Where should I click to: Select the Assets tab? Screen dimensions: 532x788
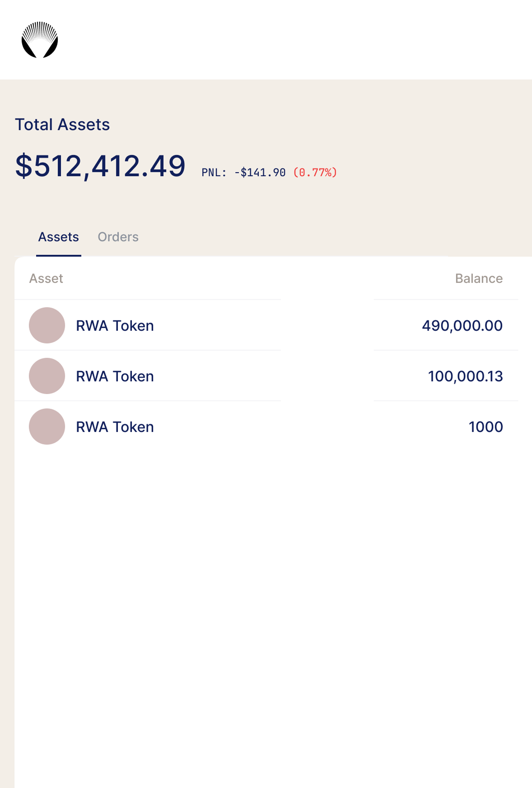pyautogui.click(x=58, y=237)
